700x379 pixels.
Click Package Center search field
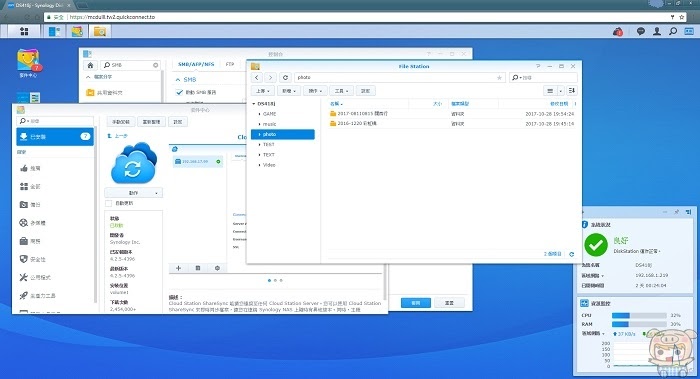55,121
